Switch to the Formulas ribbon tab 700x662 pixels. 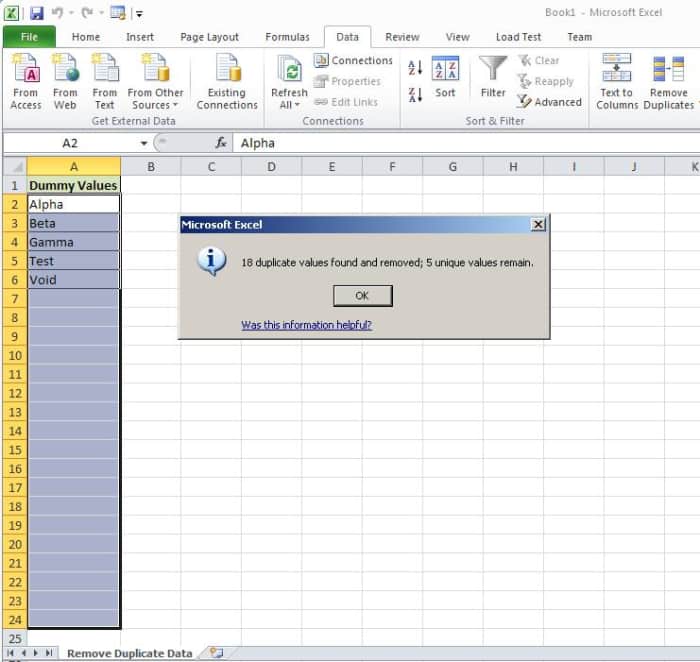click(287, 37)
